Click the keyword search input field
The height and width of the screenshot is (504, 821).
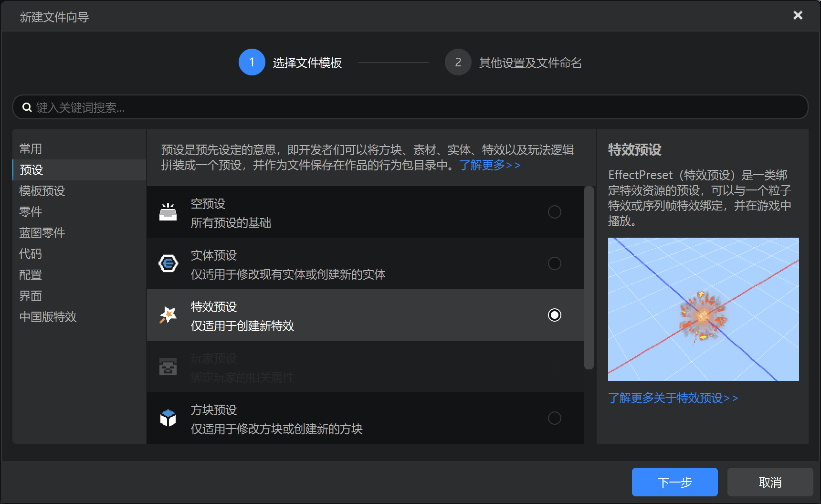pyautogui.click(x=410, y=107)
